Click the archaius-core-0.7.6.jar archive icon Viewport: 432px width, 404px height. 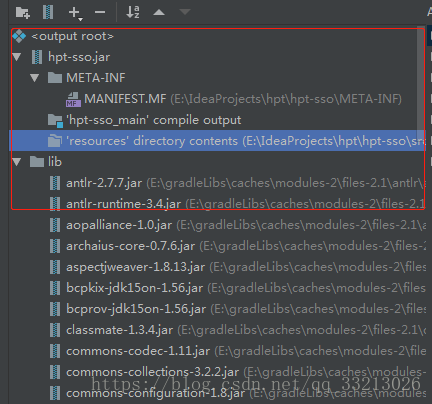[x=55, y=246]
